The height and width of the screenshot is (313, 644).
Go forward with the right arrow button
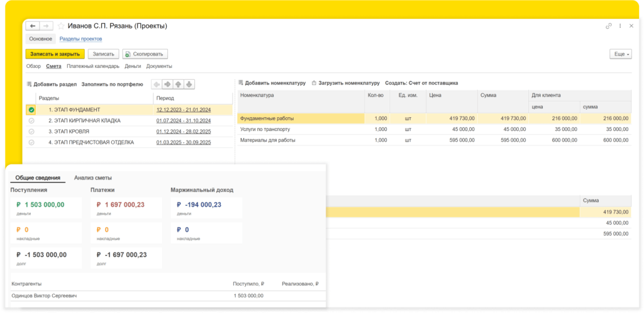46,26
